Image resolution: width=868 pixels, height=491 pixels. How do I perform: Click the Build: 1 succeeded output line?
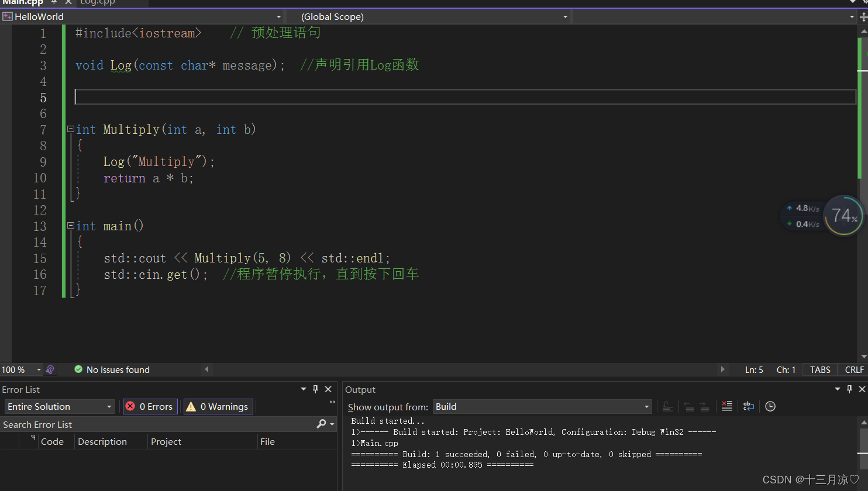tap(526, 454)
